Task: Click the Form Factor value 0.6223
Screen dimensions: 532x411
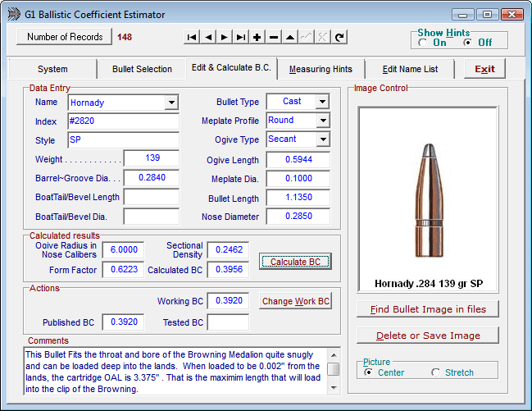Action: click(x=124, y=270)
